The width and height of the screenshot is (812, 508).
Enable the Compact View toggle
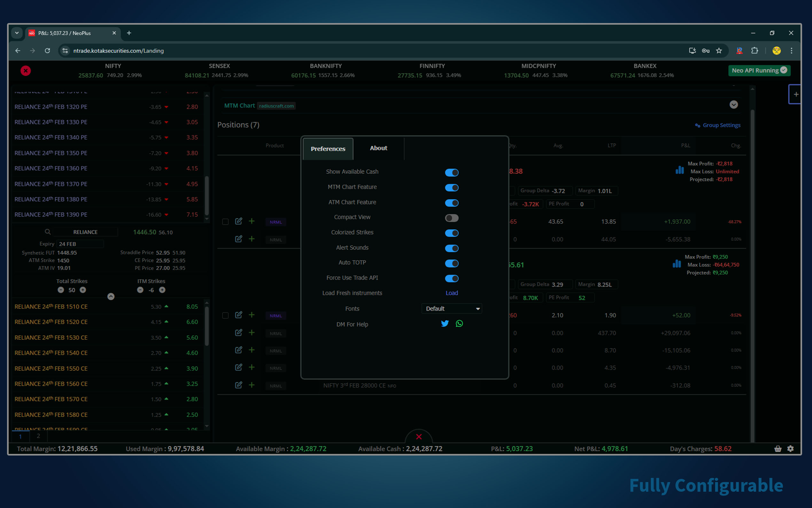tap(451, 218)
